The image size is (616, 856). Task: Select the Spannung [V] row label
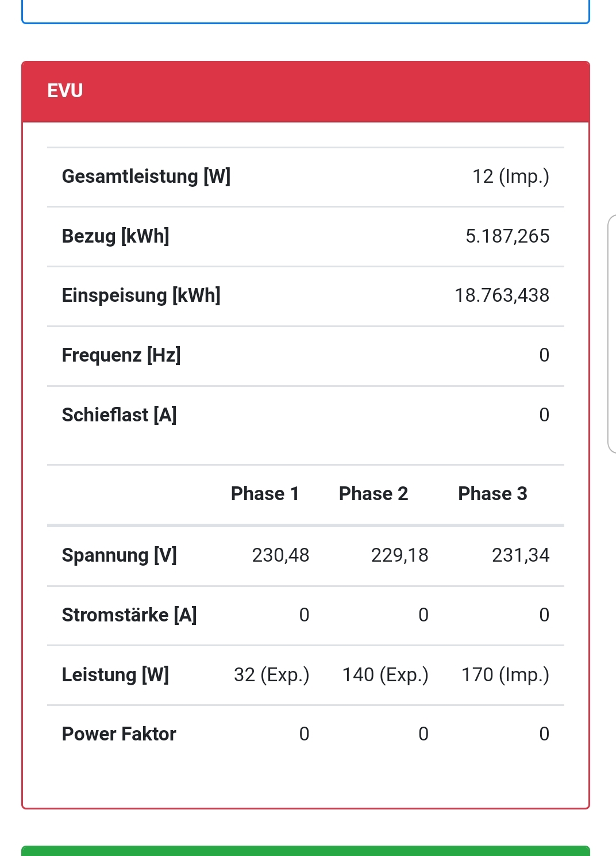pos(119,555)
